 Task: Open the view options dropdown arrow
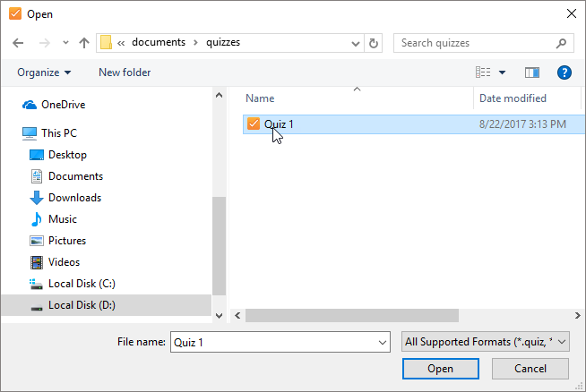click(502, 72)
